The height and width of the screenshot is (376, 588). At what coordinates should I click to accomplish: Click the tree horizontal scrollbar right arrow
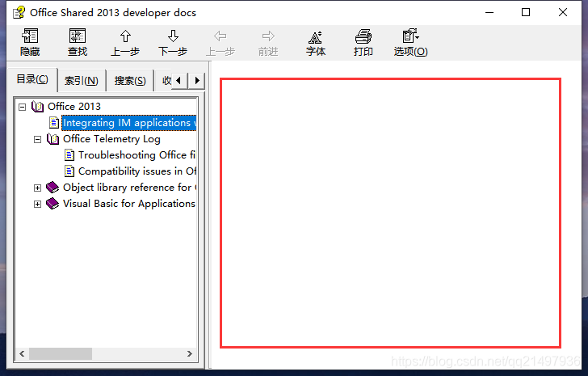(190, 353)
